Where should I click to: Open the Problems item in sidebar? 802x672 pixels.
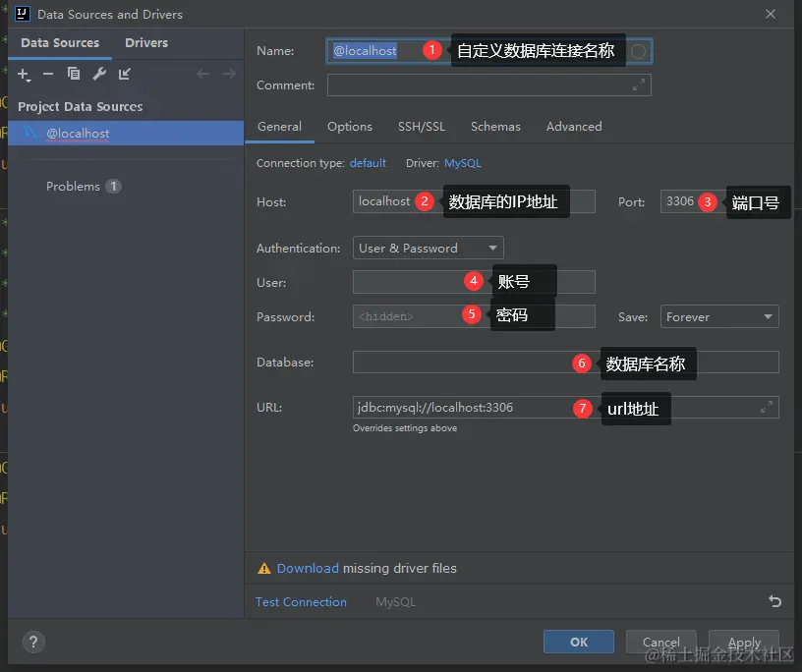pos(73,186)
